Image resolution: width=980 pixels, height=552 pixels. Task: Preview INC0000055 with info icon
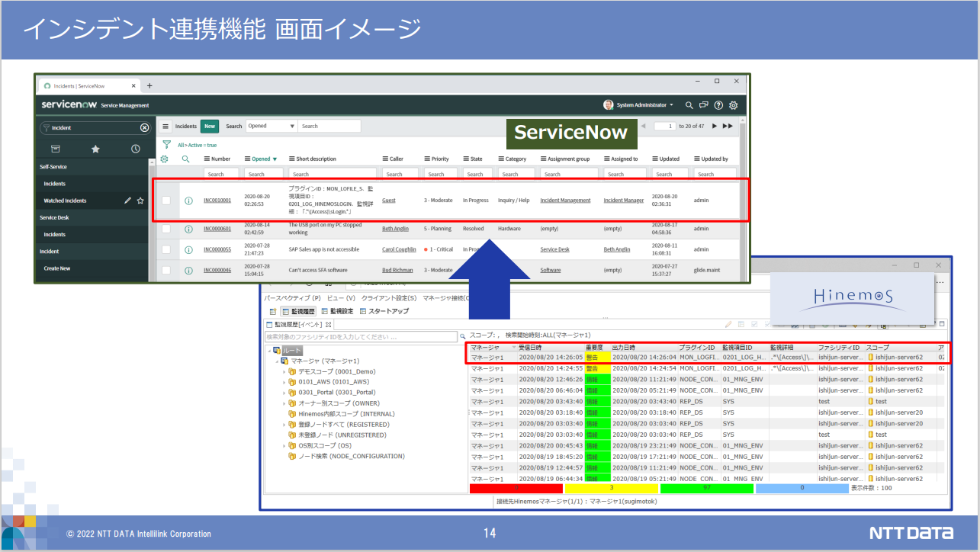point(188,249)
